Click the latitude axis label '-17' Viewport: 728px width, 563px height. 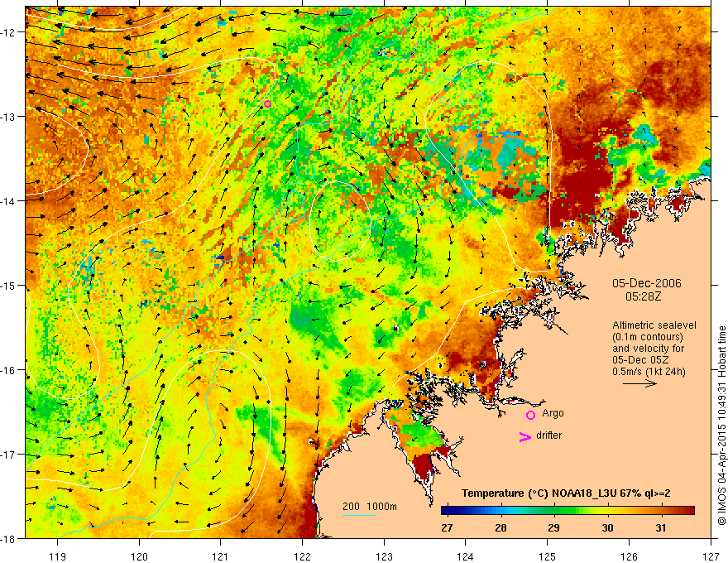click(x=9, y=455)
